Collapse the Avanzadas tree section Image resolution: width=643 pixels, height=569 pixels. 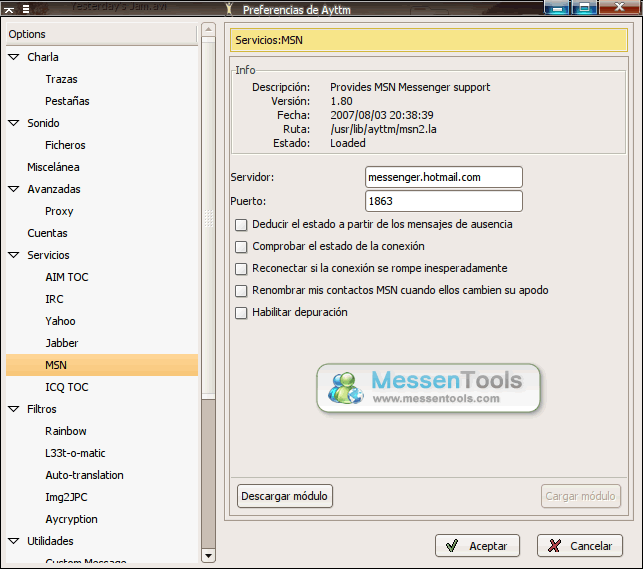[x=14, y=189]
